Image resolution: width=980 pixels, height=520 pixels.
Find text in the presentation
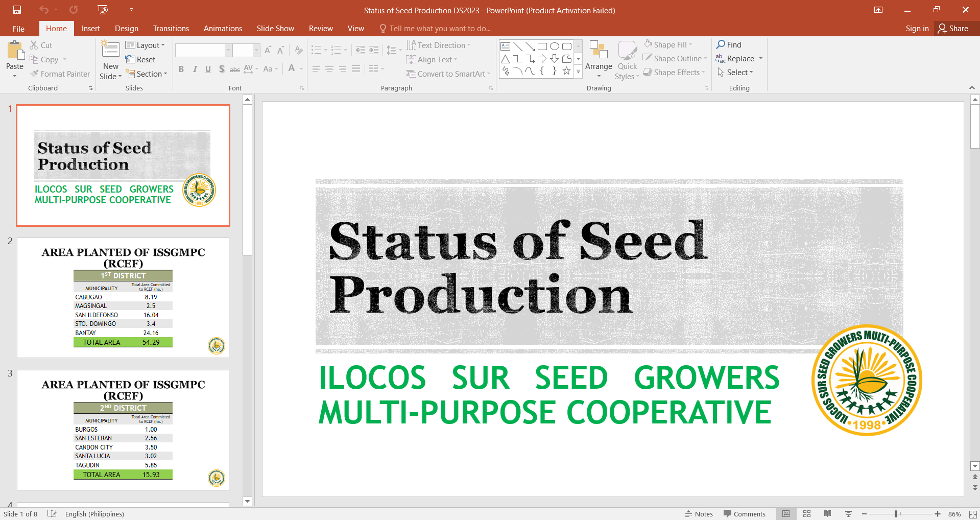click(729, 45)
